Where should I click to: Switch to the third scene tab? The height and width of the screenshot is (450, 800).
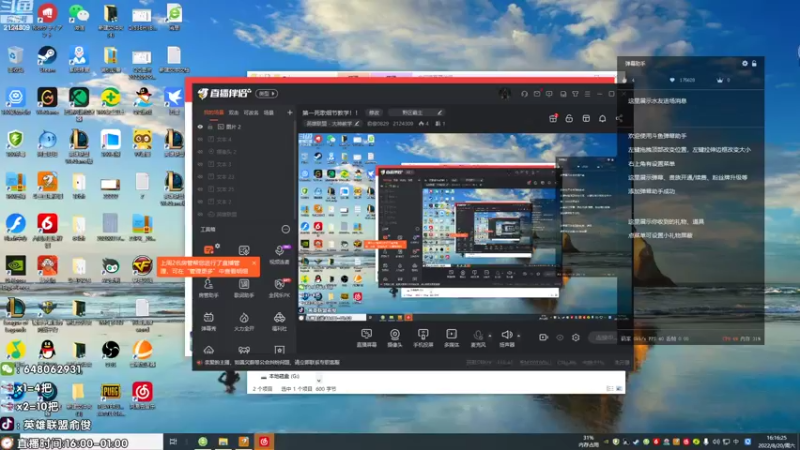[x=251, y=112]
